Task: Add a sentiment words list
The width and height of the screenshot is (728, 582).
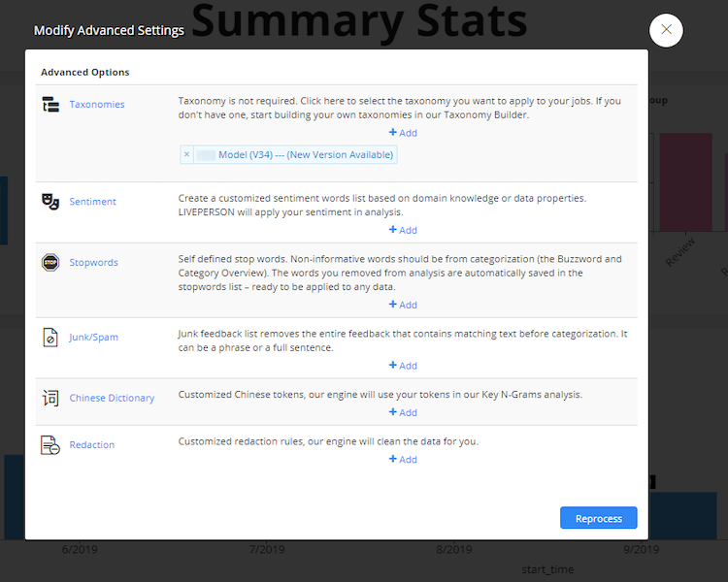Action: [403, 230]
